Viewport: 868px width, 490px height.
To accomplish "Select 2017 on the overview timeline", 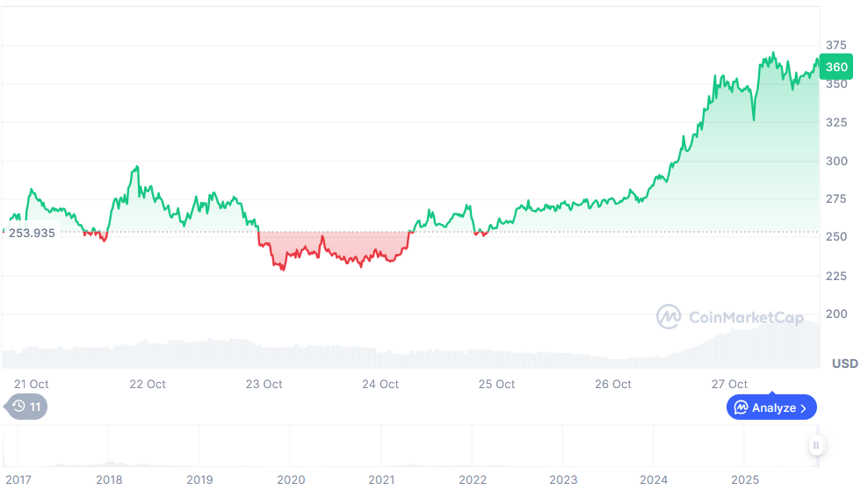I will [18, 479].
